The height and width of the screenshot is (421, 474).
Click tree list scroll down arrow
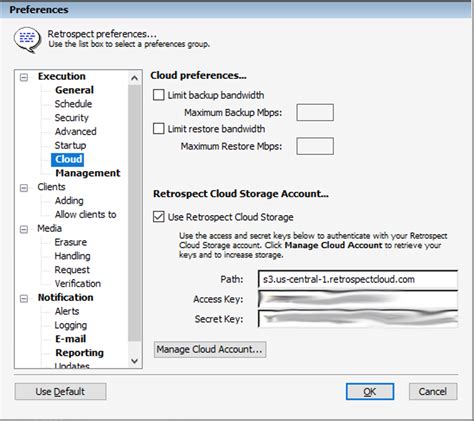pyautogui.click(x=134, y=361)
